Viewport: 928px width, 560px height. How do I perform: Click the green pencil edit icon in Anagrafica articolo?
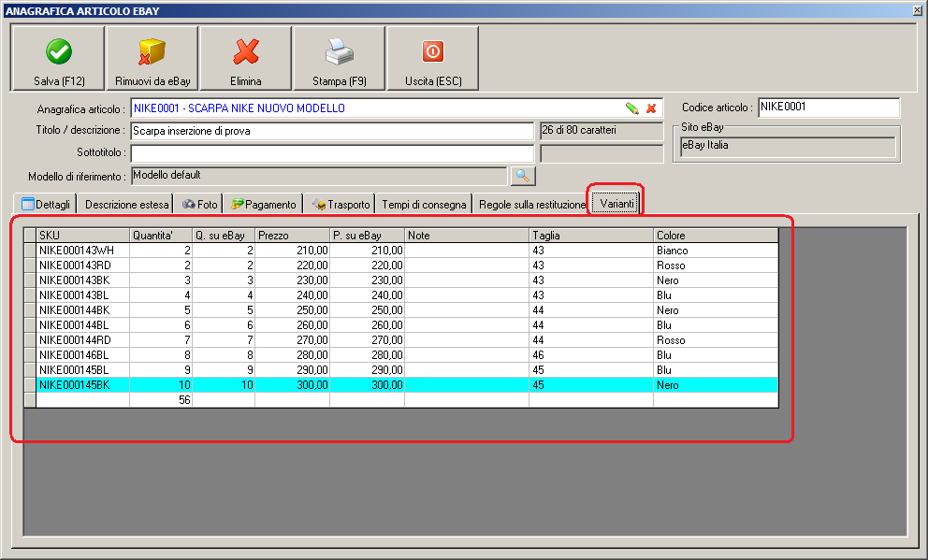click(632, 108)
